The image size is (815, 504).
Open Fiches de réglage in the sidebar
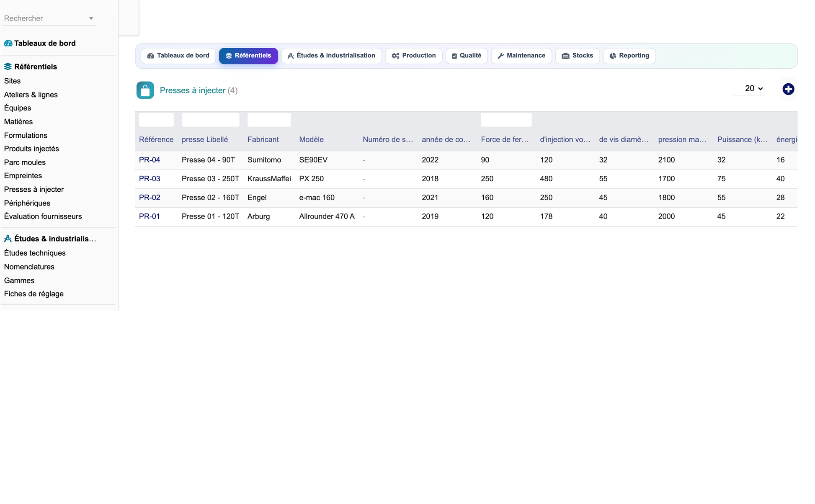(x=34, y=294)
